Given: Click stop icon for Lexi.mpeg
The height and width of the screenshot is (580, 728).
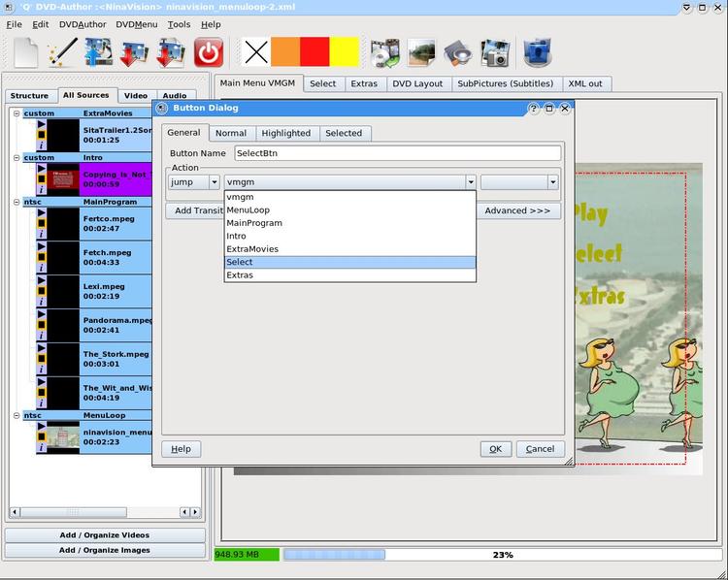Looking at the screenshot, I should click(42, 291).
